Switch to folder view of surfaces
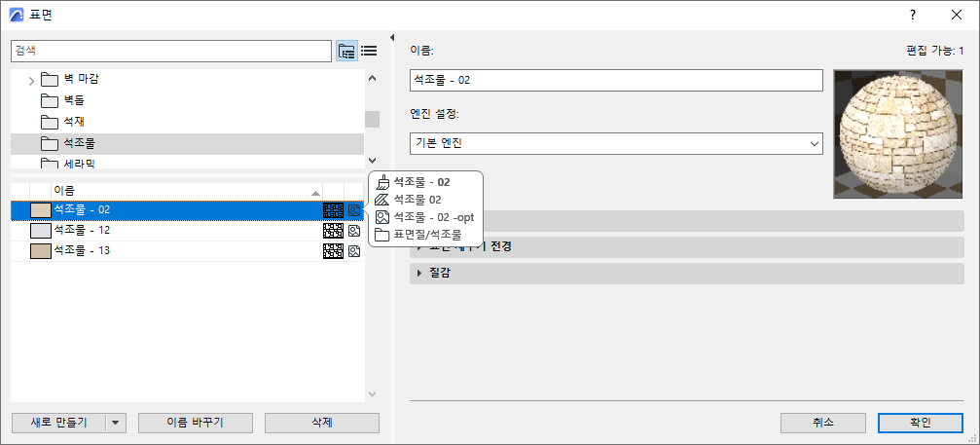980x445 pixels. tap(346, 52)
